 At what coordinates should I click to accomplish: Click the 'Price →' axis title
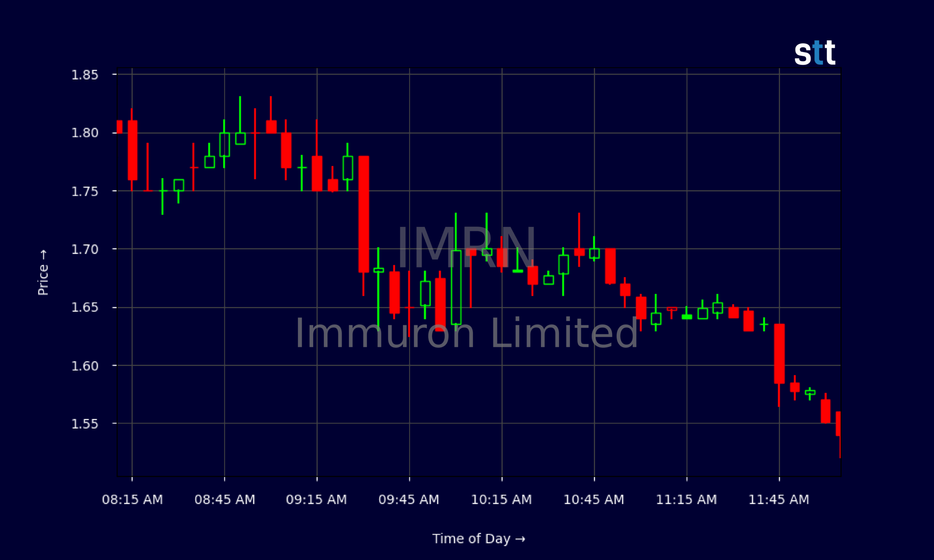(43, 272)
